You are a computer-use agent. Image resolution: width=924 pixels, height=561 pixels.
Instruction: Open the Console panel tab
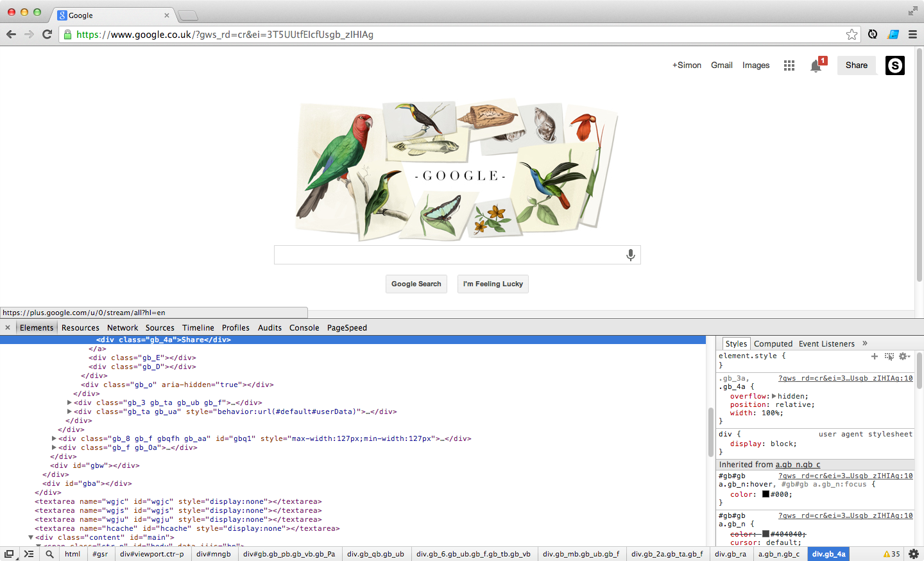304,327
